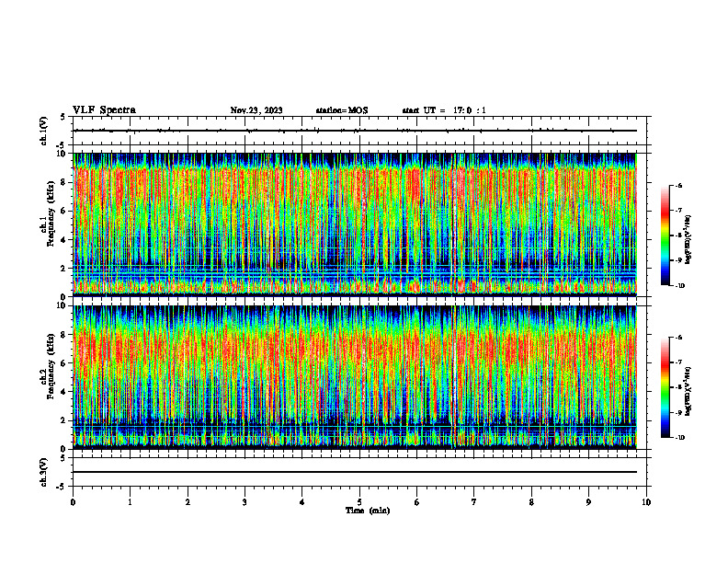
Task: Click the "Time (min)" axis label
Action: pos(368,511)
